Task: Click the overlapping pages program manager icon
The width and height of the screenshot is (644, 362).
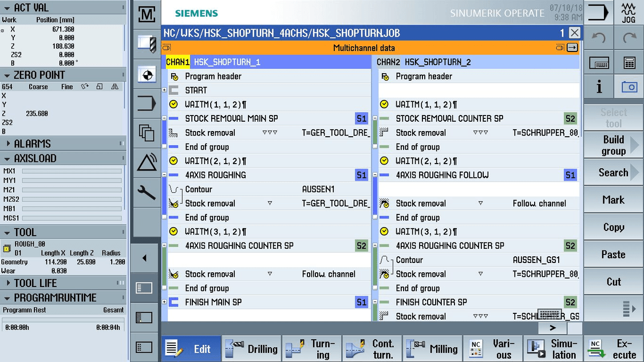Action: coord(147,133)
